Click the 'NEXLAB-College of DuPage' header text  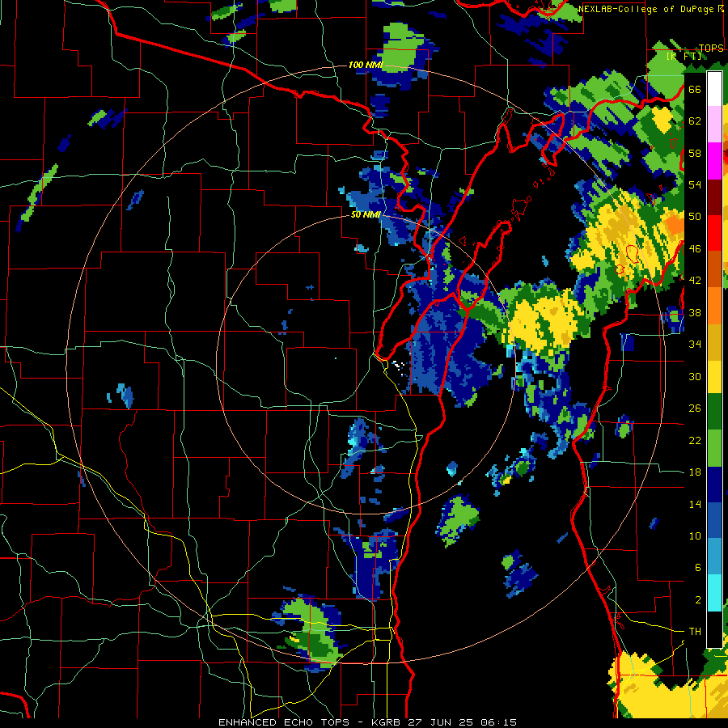coord(647,9)
